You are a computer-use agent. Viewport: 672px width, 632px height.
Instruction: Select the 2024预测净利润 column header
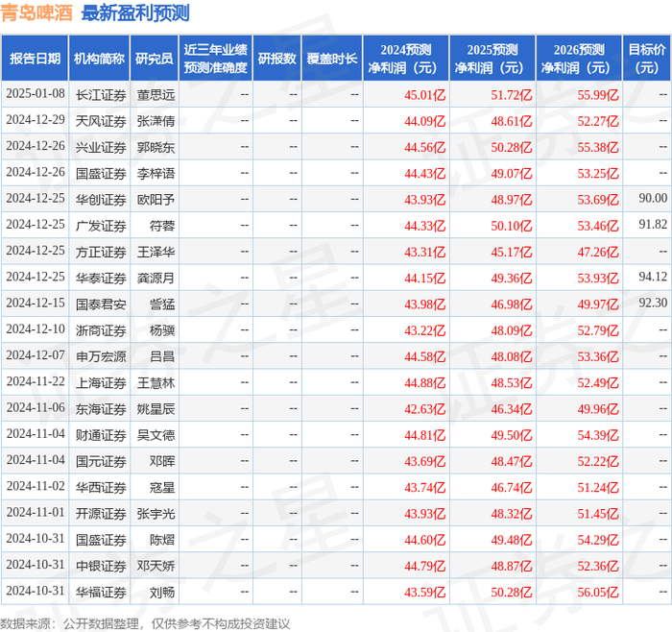tap(406, 59)
